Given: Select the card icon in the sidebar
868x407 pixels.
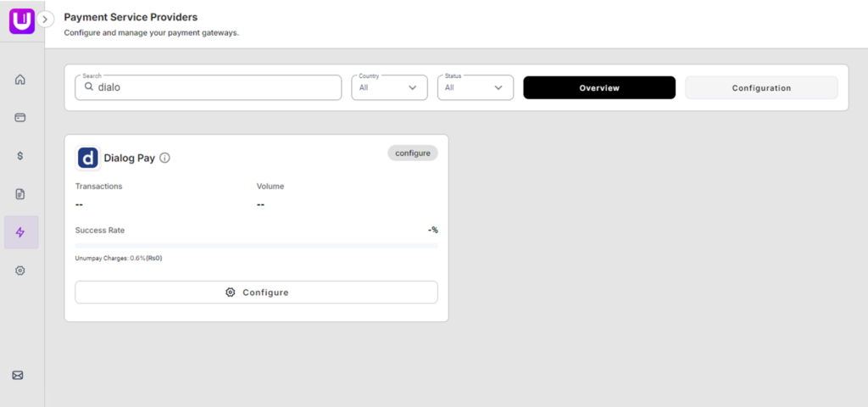Looking at the screenshot, I should click(x=20, y=118).
